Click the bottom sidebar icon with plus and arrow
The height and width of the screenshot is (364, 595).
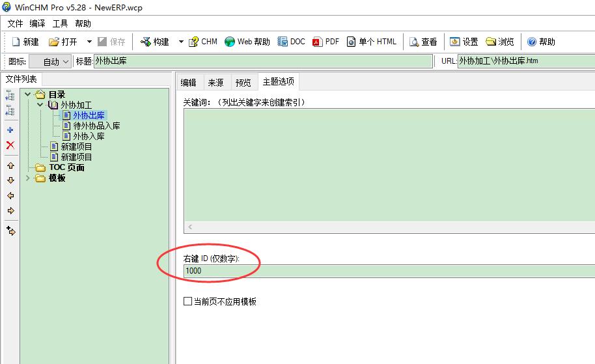11,231
